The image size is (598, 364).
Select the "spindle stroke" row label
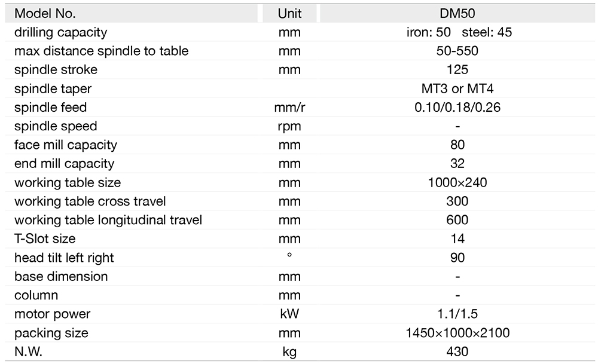click(56, 70)
